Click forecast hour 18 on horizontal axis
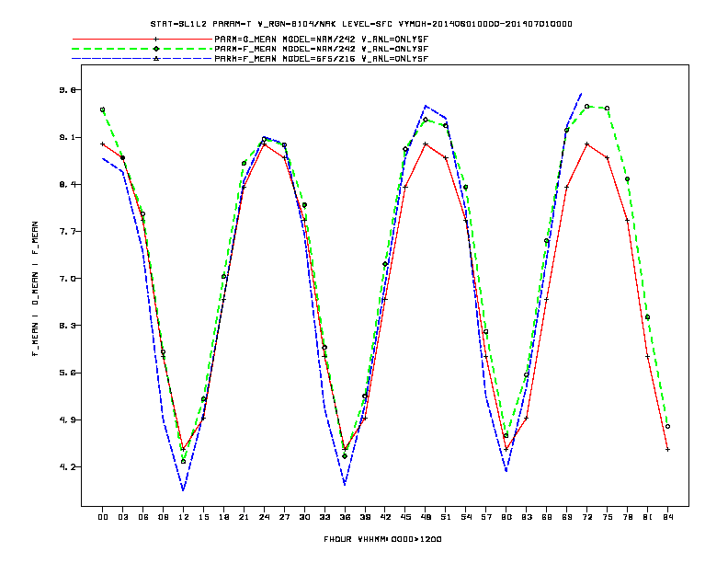The image size is (728, 563). point(223,517)
